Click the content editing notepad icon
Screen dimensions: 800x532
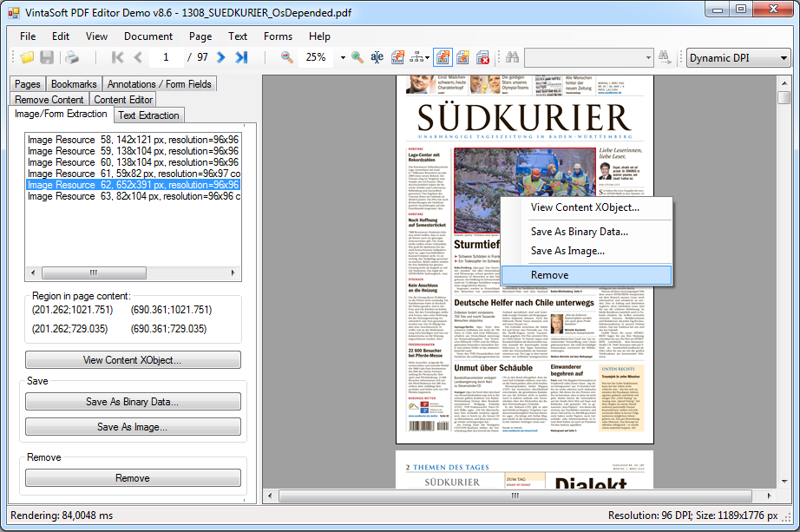coord(462,57)
